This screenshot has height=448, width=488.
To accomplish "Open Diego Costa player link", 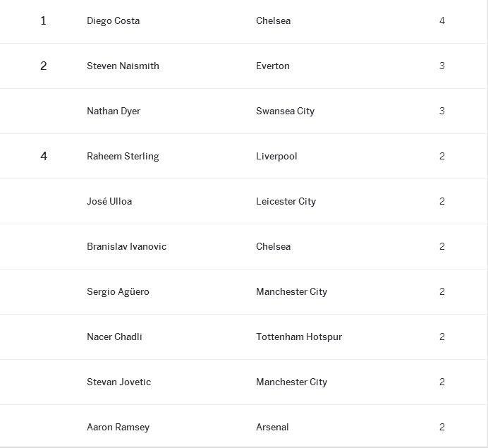I will click(x=114, y=21).
